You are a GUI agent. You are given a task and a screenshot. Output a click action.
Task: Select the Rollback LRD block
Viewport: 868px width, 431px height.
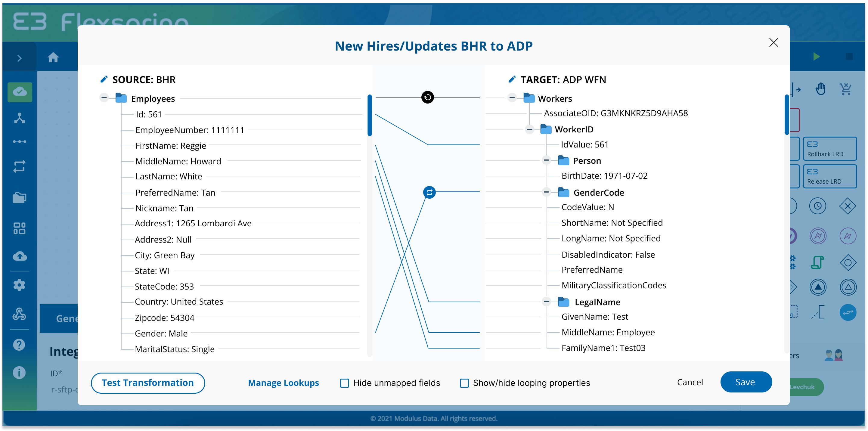click(830, 149)
